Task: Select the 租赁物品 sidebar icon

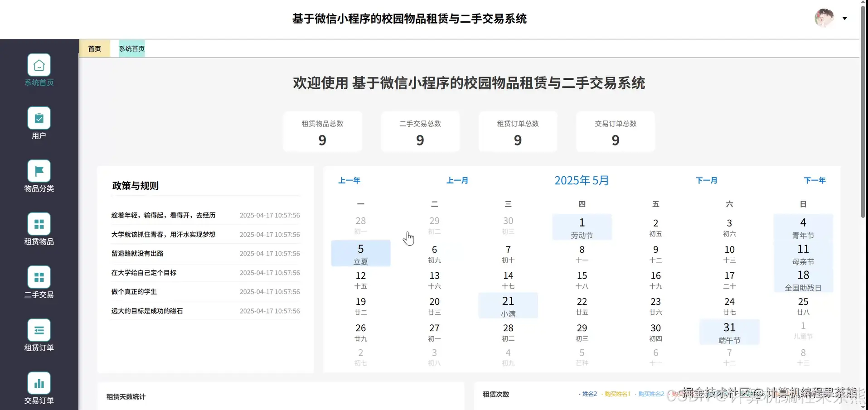Action: tap(39, 229)
